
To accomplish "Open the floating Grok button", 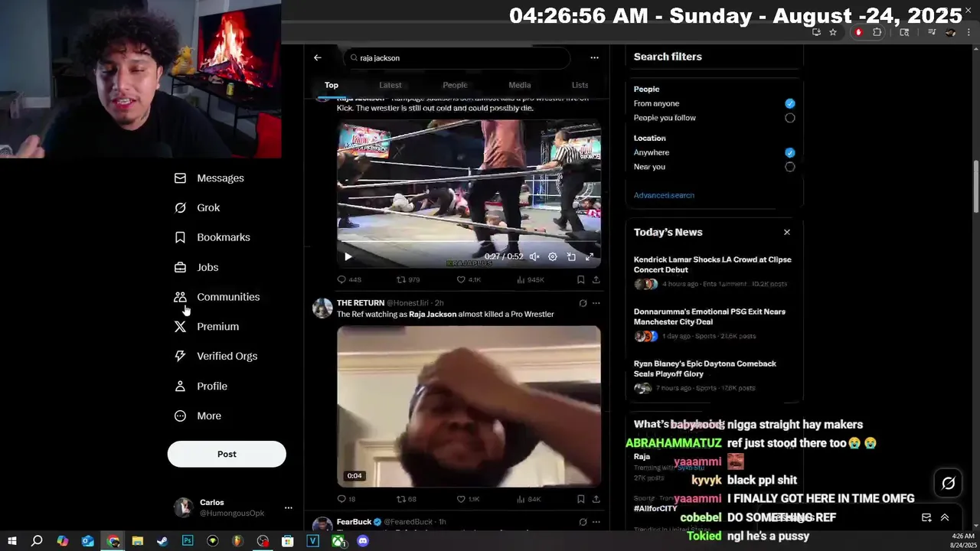I will point(948,483).
